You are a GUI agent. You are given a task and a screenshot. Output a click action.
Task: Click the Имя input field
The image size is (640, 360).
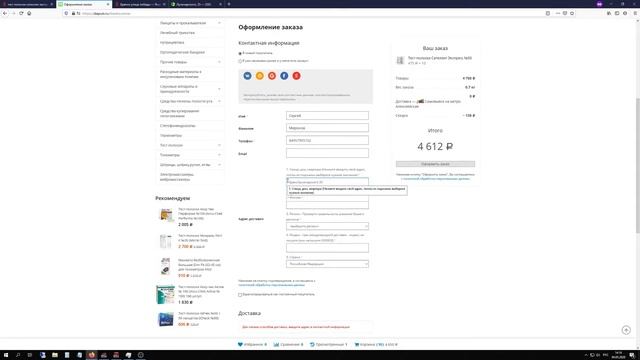point(327,116)
